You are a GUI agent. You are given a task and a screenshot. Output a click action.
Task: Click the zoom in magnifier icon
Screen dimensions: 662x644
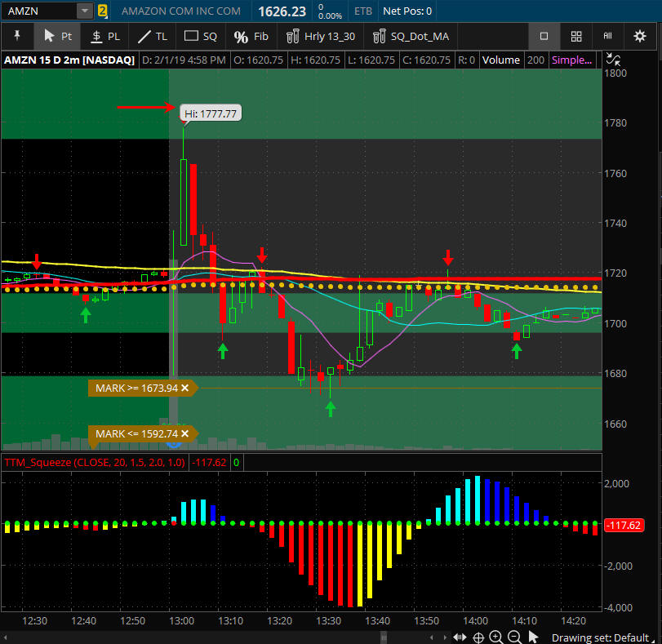[496, 637]
